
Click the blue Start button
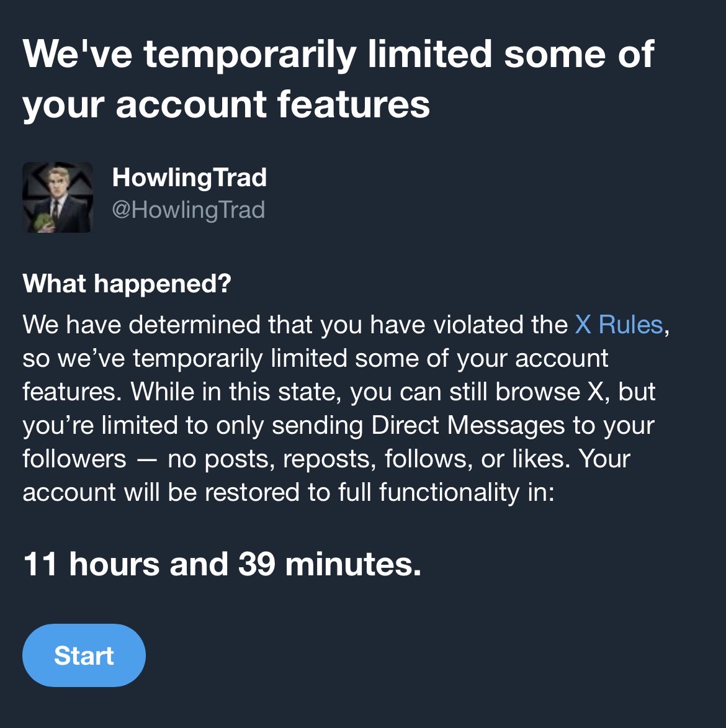[84, 655]
